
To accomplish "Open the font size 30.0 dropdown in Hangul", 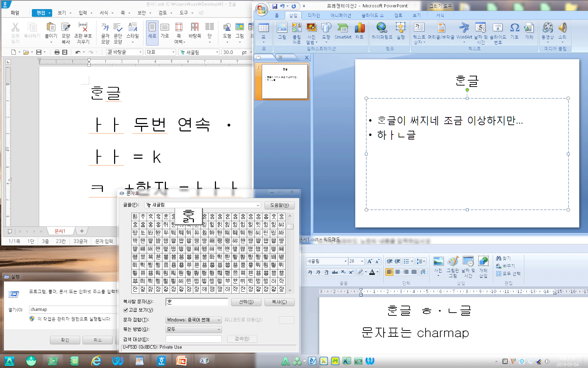I will 251,52.
